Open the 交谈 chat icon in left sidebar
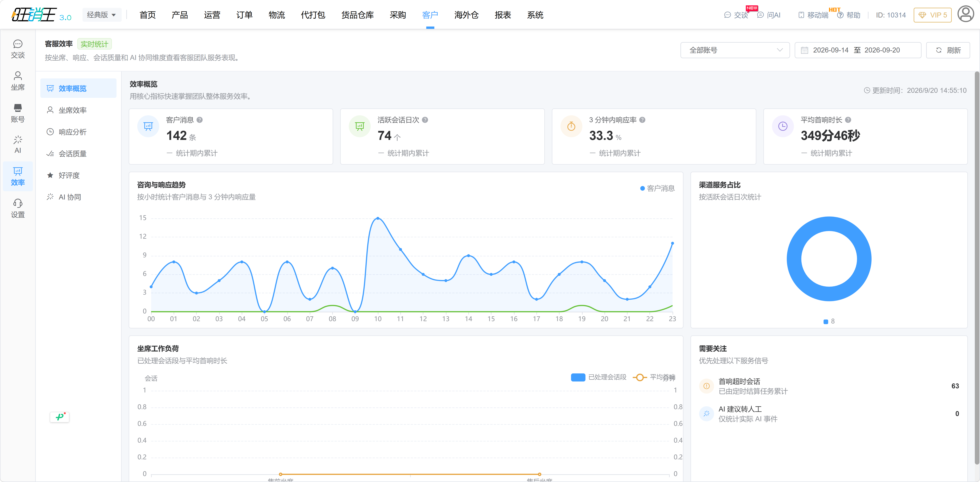This screenshot has height=482, width=980. (x=17, y=49)
